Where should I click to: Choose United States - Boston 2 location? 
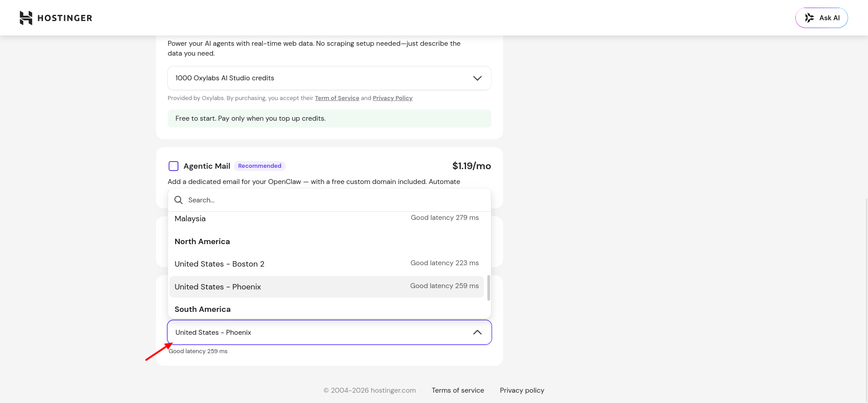[x=326, y=264]
